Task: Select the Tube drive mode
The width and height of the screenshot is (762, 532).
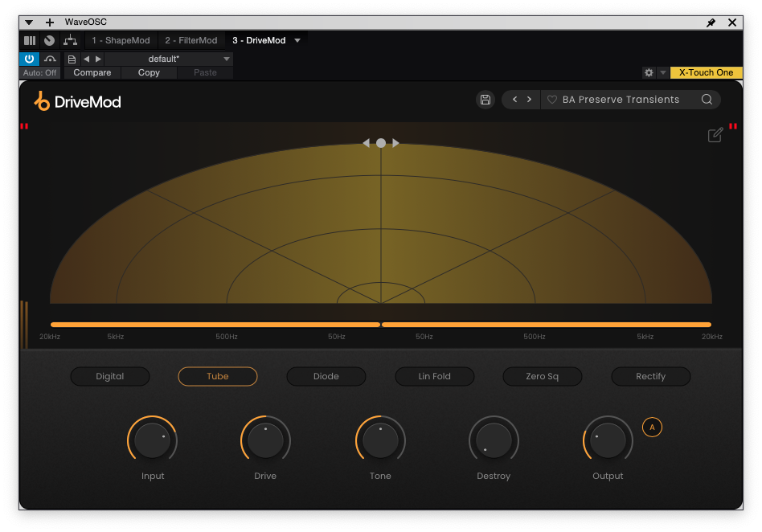Action: pyautogui.click(x=218, y=376)
